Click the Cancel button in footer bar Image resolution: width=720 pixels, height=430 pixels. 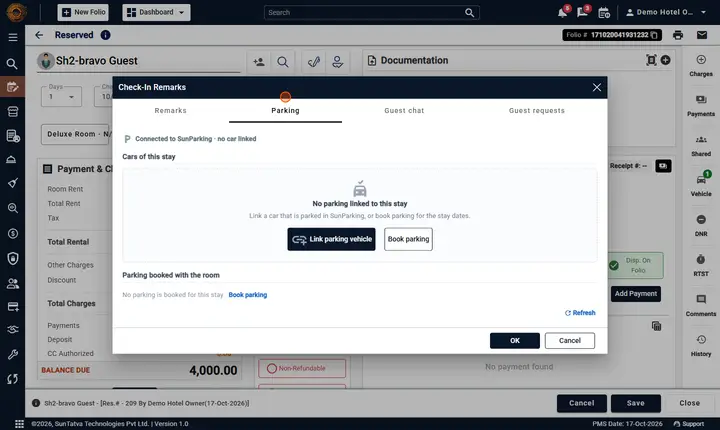(582, 403)
